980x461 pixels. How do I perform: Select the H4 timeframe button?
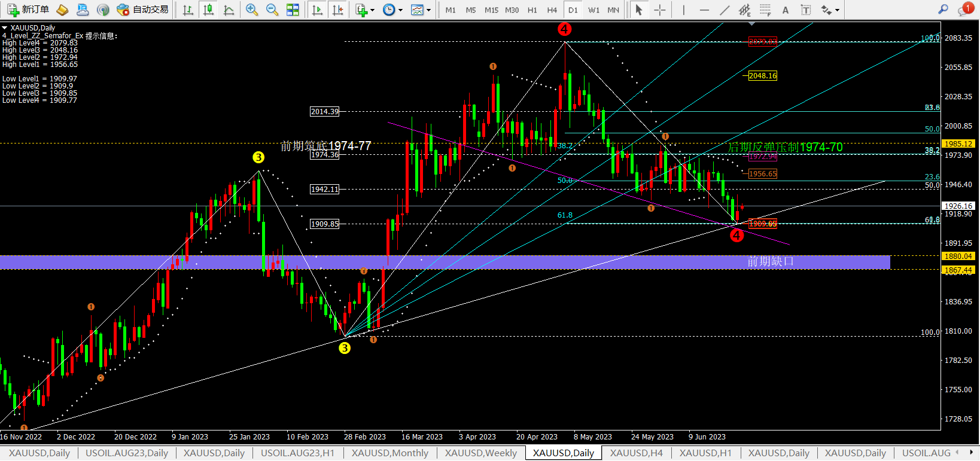coord(552,10)
